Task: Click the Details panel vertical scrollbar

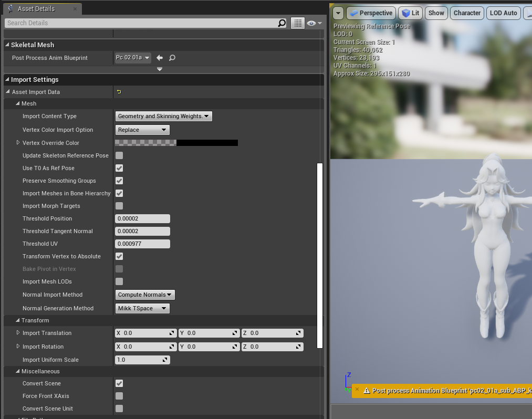Action: (320, 256)
